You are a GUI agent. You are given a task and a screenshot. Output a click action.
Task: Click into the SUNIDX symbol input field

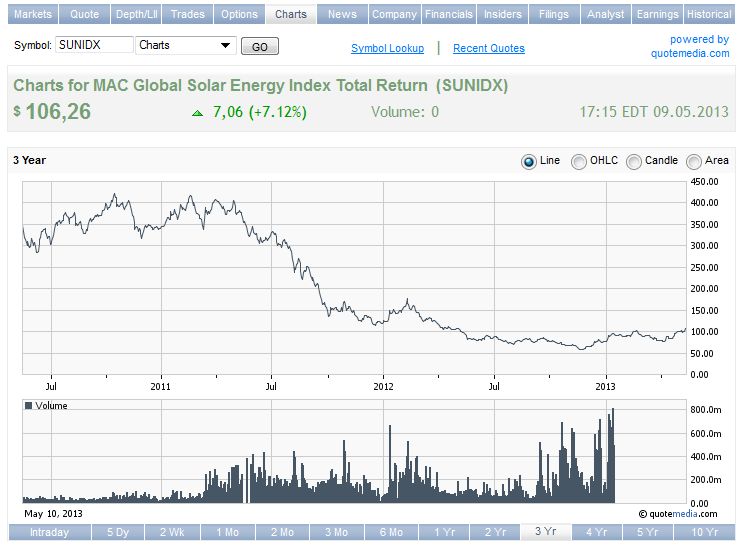point(94,45)
